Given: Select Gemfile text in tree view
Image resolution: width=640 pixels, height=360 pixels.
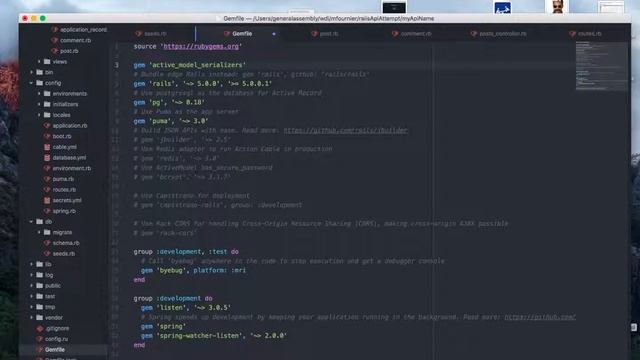Looking at the screenshot, I should click(x=55, y=349).
